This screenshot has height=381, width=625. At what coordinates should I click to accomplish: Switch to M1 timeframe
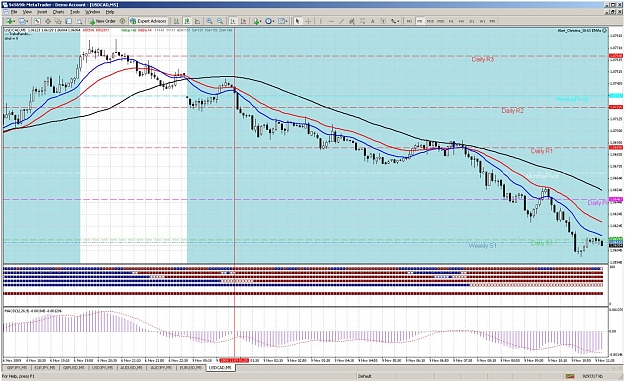click(x=409, y=21)
